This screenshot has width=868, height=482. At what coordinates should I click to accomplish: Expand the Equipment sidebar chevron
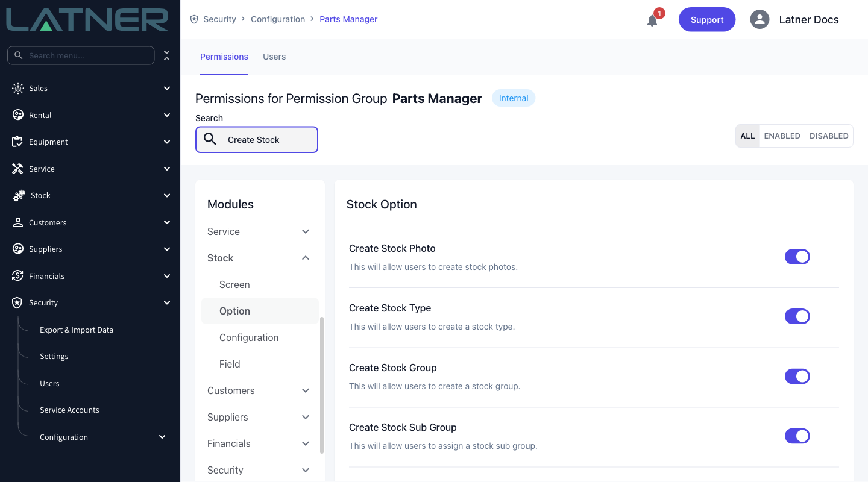(x=167, y=142)
